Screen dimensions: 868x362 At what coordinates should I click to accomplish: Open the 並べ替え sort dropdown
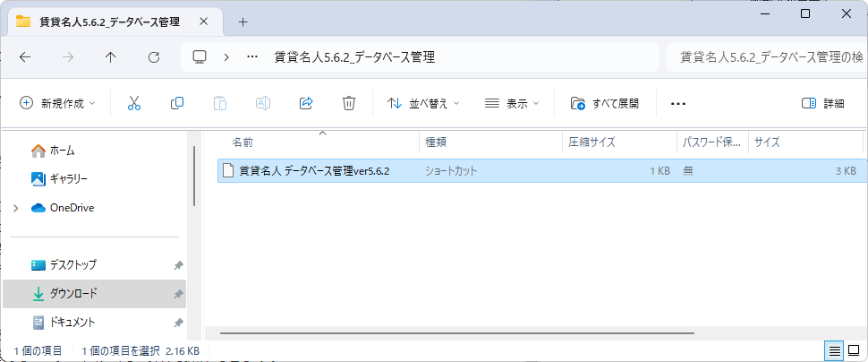click(x=422, y=103)
